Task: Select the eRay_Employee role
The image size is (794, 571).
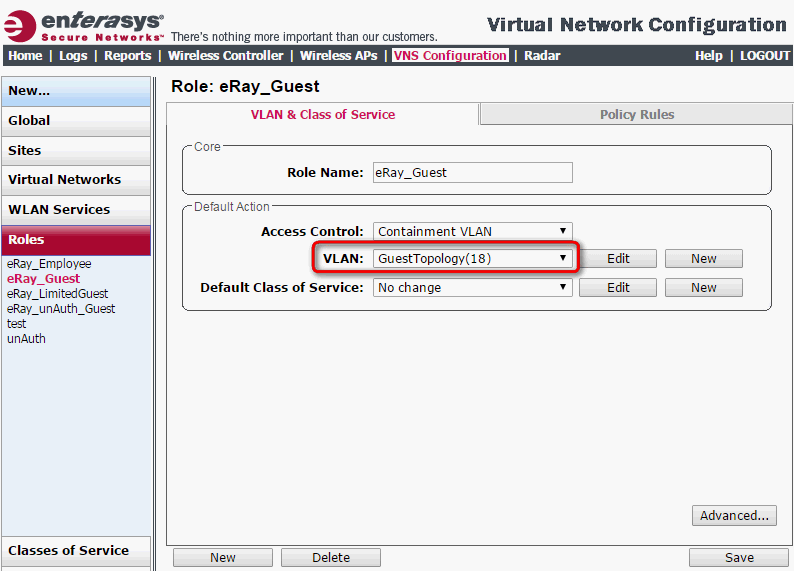Action: [49, 264]
